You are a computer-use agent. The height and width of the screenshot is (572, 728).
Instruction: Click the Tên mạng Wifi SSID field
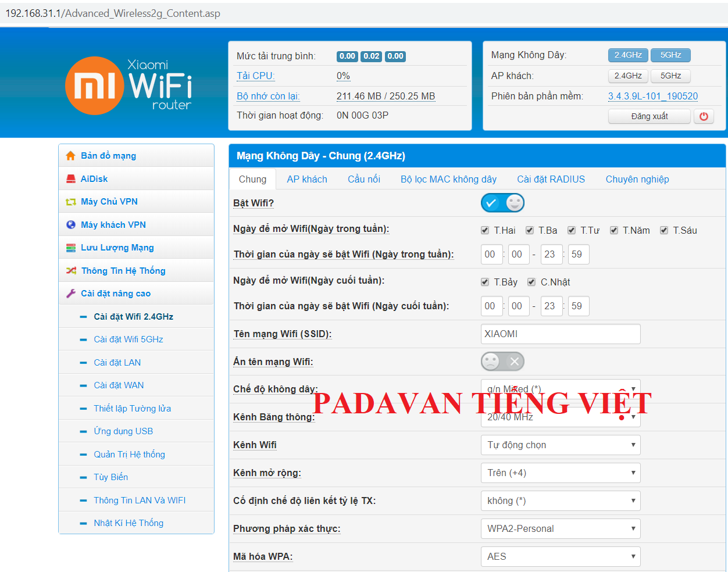click(x=561, y=334)
